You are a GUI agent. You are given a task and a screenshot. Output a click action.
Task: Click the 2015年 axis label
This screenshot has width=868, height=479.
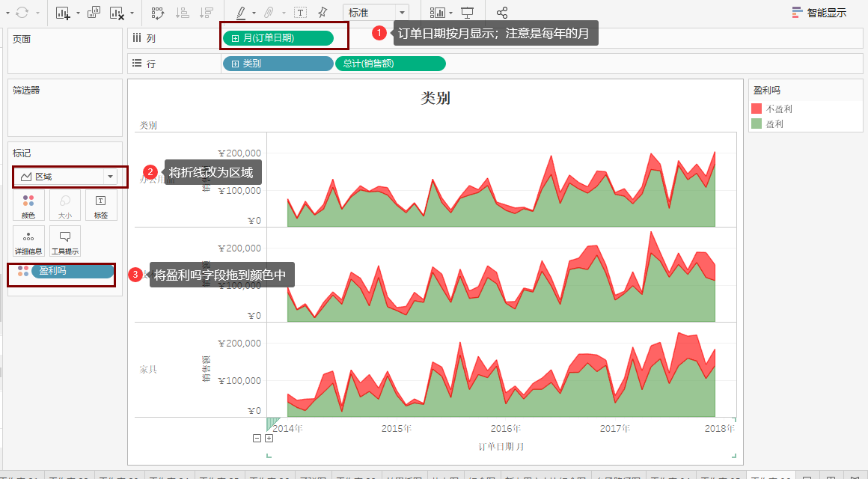click(x=397, y=428)
